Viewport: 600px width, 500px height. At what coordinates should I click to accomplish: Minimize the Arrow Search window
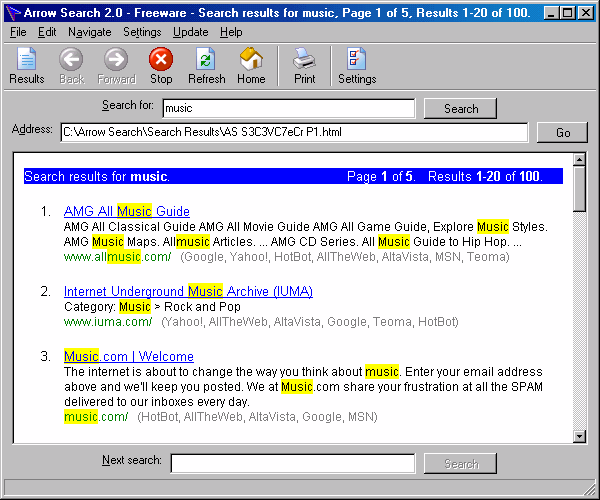[x=551, y=13]
